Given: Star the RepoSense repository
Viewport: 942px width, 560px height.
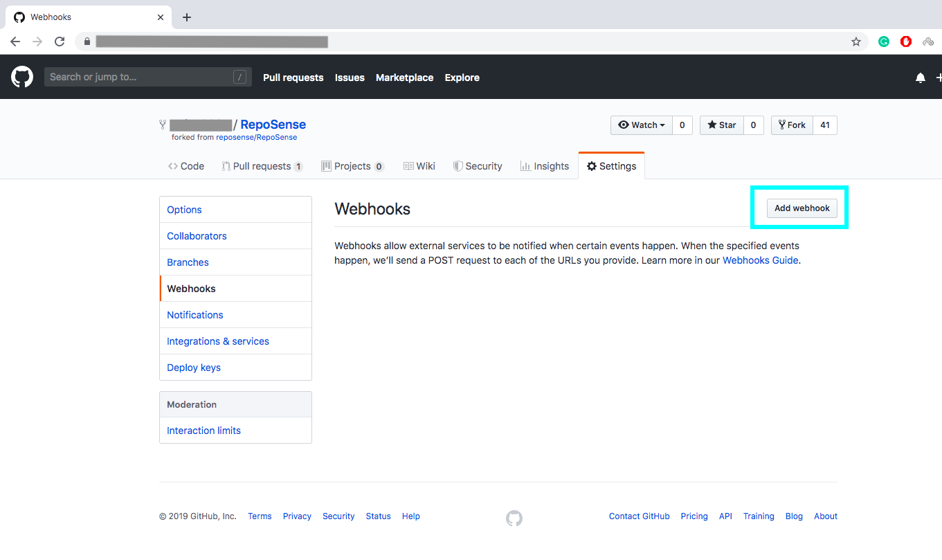Looking at the screenshot, I should point(722,125).
